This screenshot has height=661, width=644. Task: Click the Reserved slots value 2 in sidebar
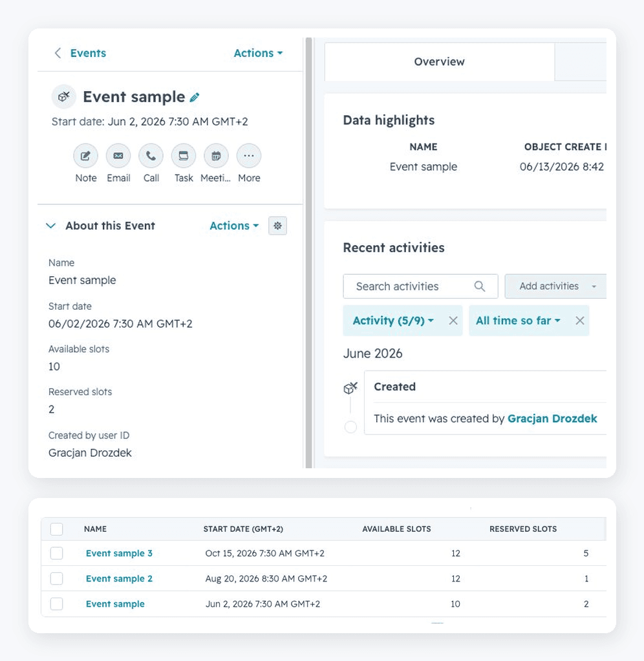(x=52, y=409)
